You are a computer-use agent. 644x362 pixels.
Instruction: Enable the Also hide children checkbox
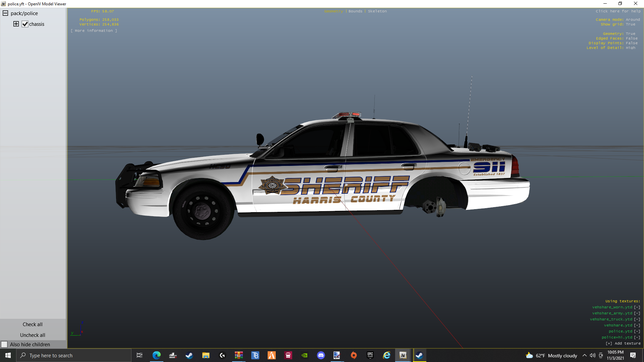click(4, 344)
